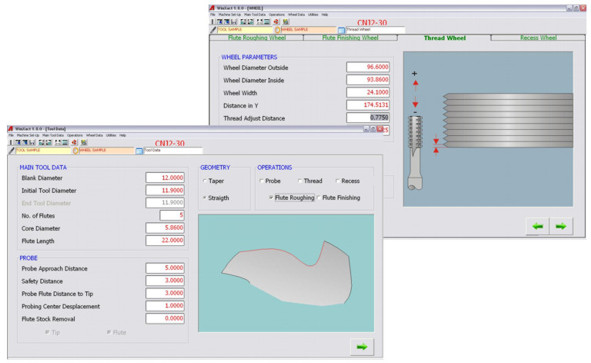The height and width of the screenshot is (363, 591).
Task: Open the File menu in Tool Data window
Action: [11, 135]
